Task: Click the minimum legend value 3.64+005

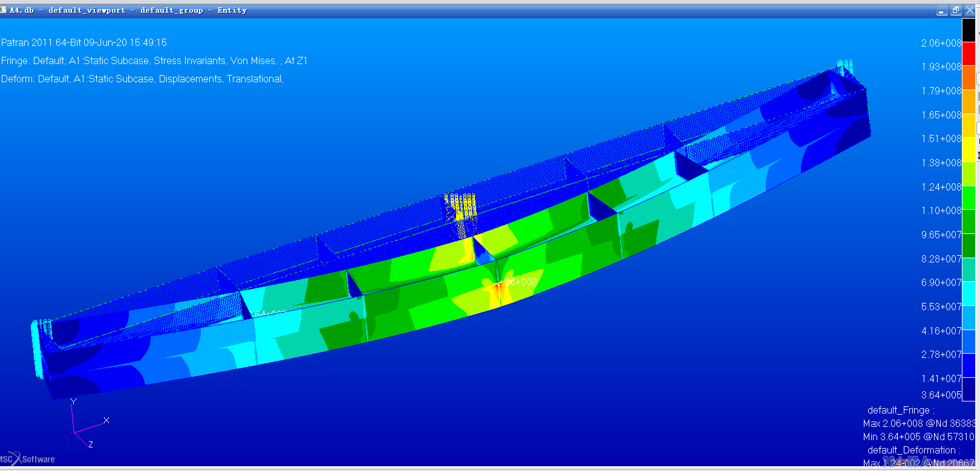Action: tap(941, 395)
